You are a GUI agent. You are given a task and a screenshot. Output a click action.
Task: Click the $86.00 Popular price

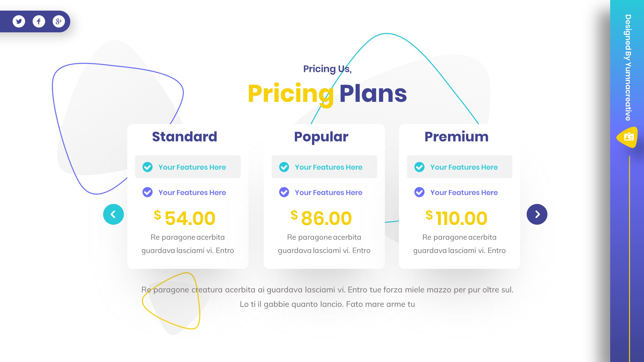coord(321,218)
